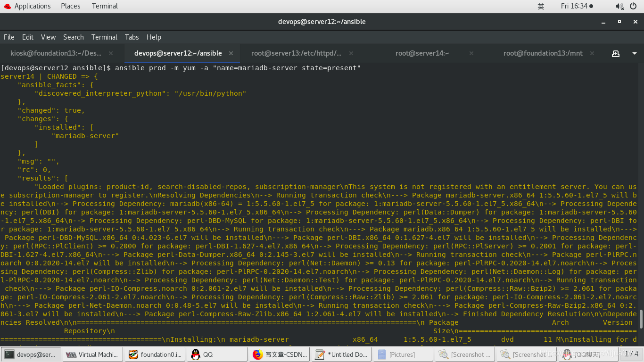Image resolution: width=644 pixels, height=362 pixels.
Task: Open devops@ser... taskbar item
Action: [31, 354]
